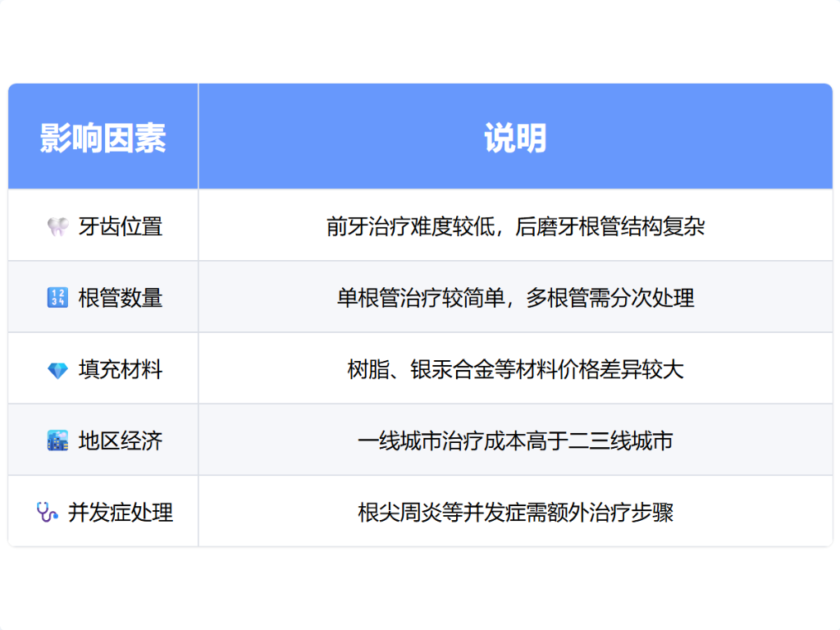This screenshot has width=840, height=630.
Task: Click the phrase 前牙治疗难度较低
Action: (x=410, y=226)
